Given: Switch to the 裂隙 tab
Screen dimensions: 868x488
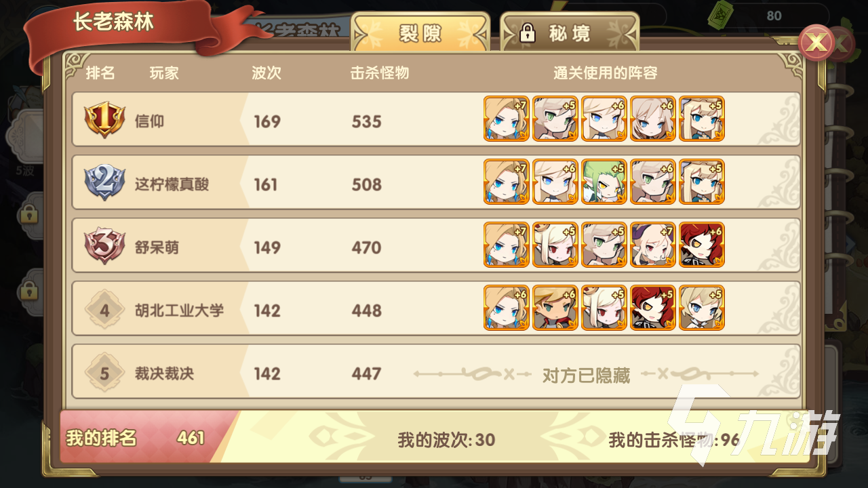Looking at the screenshot, I should click(x=420, y=33).
